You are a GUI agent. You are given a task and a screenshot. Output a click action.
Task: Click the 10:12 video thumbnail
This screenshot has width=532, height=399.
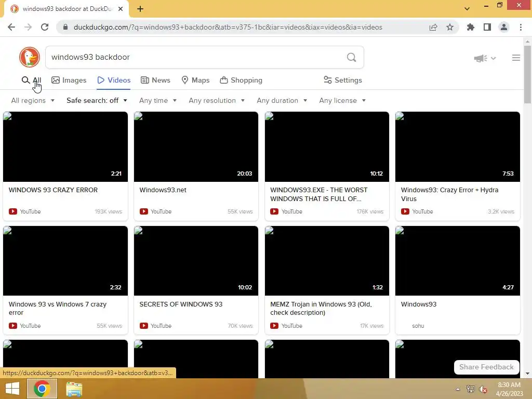(327, 147)
